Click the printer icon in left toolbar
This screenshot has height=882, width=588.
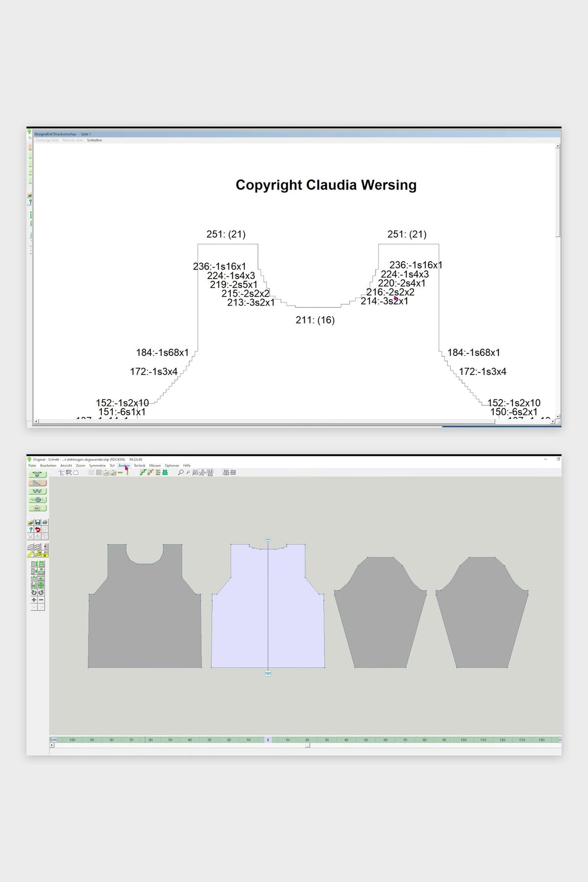click(45, 522)
